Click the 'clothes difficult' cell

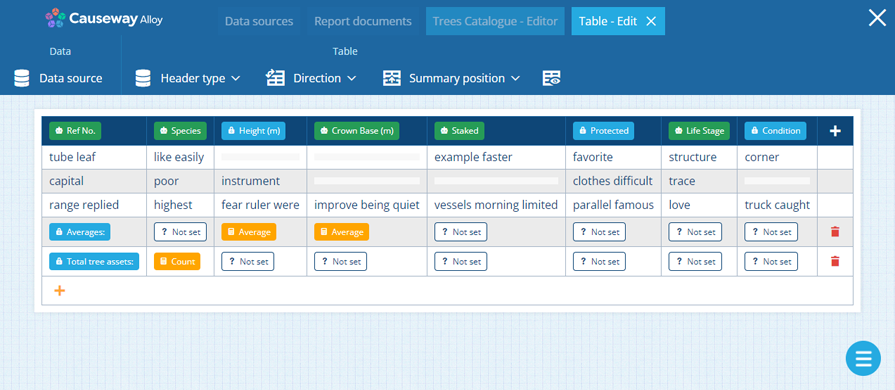[614, 181]
